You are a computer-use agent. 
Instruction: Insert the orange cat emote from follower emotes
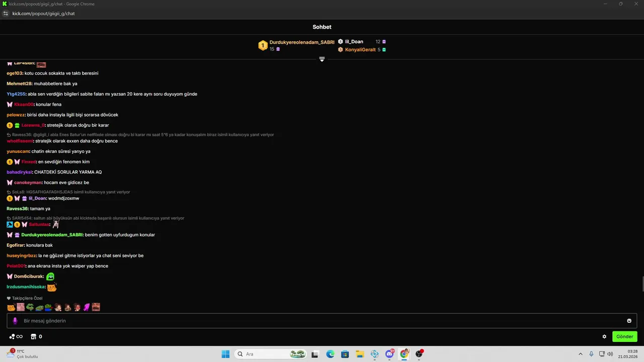11,307
